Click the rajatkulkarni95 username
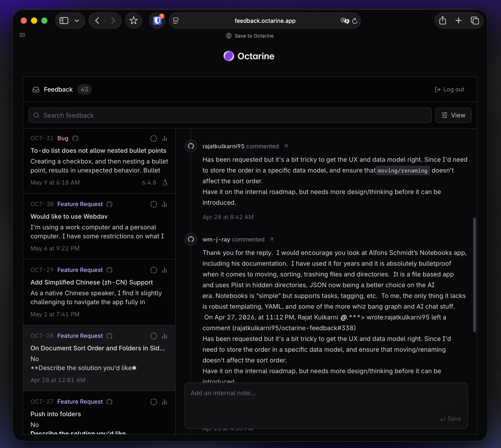 point(223,146)
